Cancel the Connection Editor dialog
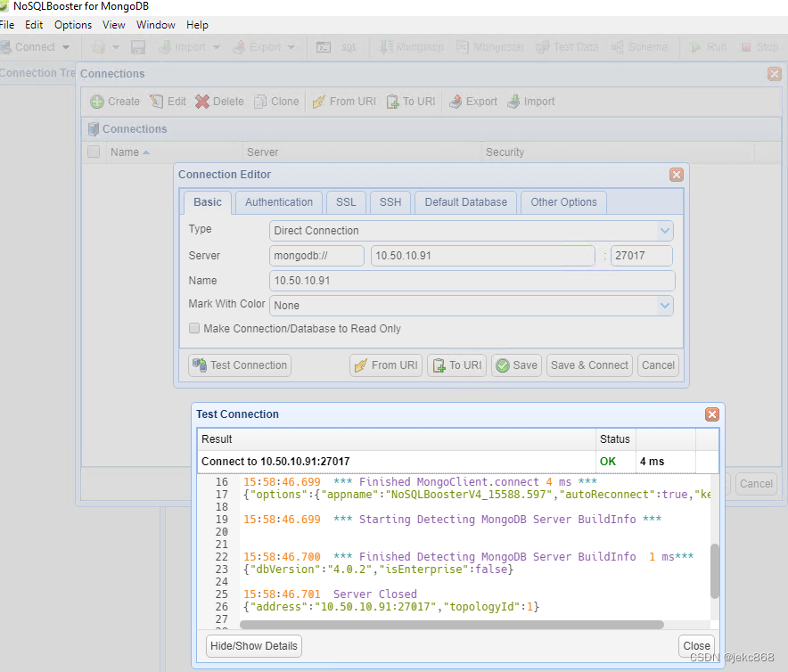 coord(659,365)
